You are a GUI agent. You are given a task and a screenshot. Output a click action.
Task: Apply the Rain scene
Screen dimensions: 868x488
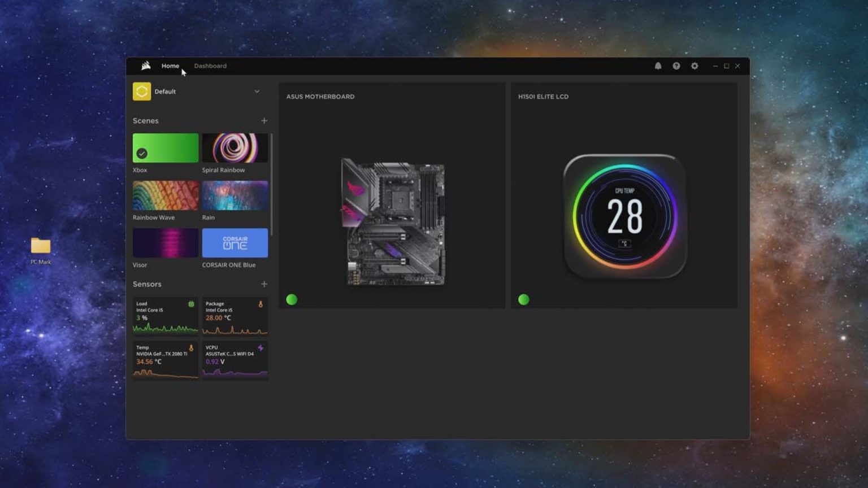click(235, 195)
